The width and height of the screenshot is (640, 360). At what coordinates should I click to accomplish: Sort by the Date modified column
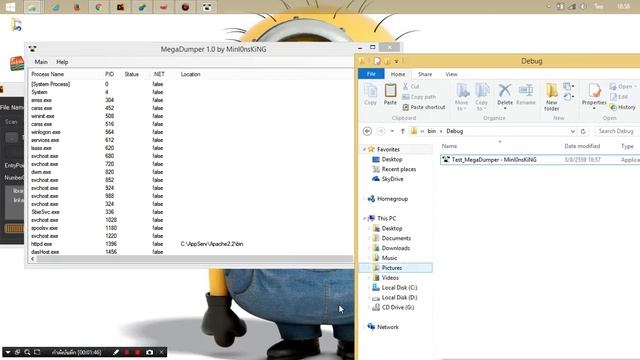582,146
